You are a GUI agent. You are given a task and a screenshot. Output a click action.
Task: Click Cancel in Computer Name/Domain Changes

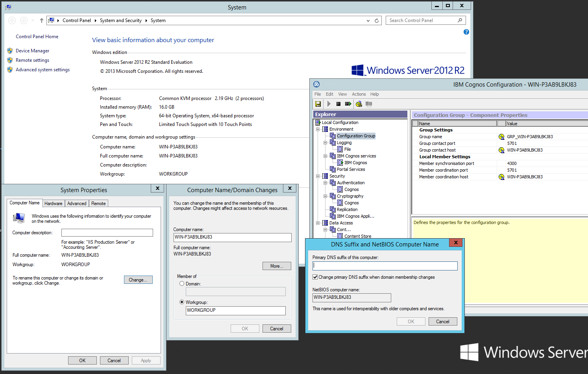coord(277,328)
